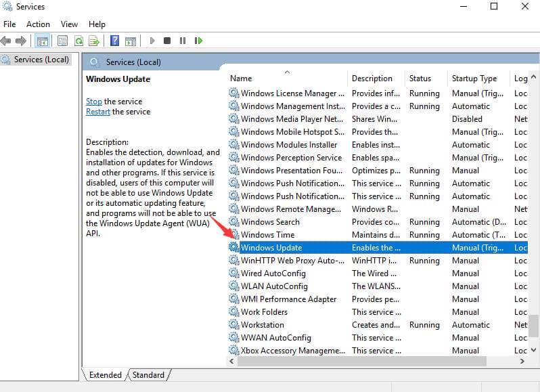
Task: Select Windows Remote Management service name
Action: [x=291, y=209]
